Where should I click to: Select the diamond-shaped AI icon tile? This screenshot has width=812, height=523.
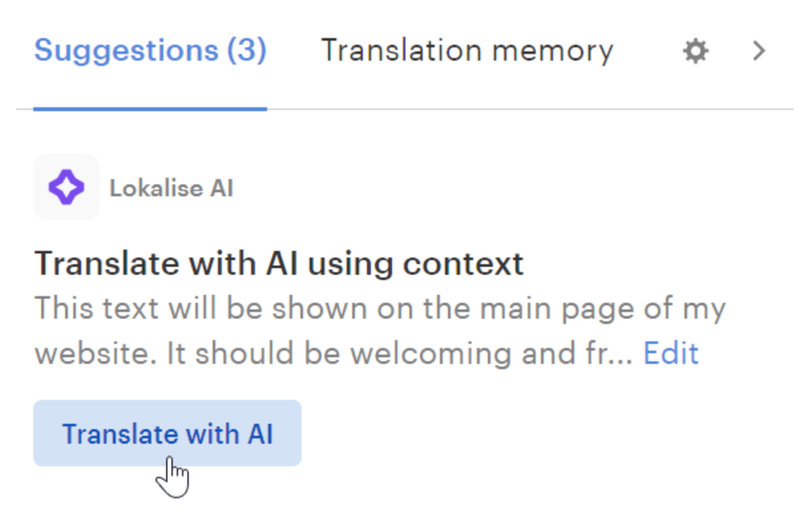point(66,187)
